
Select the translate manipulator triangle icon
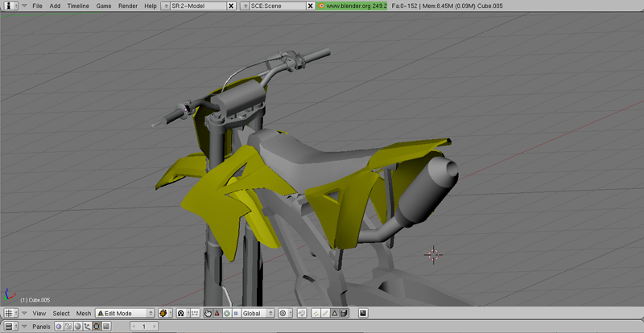(x=217, y=313)
